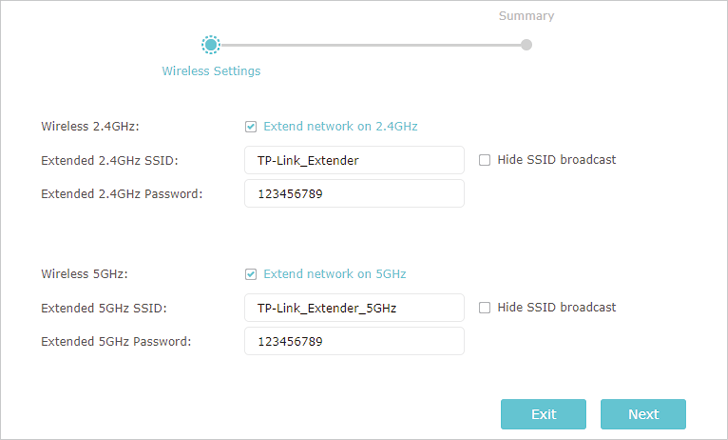Enable Hide SSID broadcast for 5GHz
Viewport: 728px width, 440px height.
click(484, 308)
